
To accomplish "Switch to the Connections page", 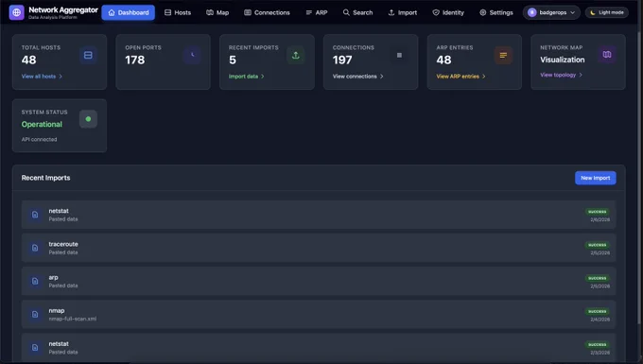I will 267,12.
